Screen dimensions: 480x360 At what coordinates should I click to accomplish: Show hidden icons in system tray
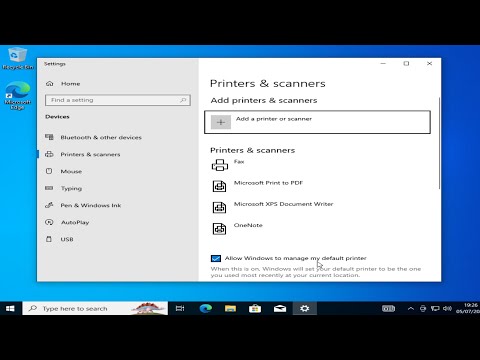point(411,309)
